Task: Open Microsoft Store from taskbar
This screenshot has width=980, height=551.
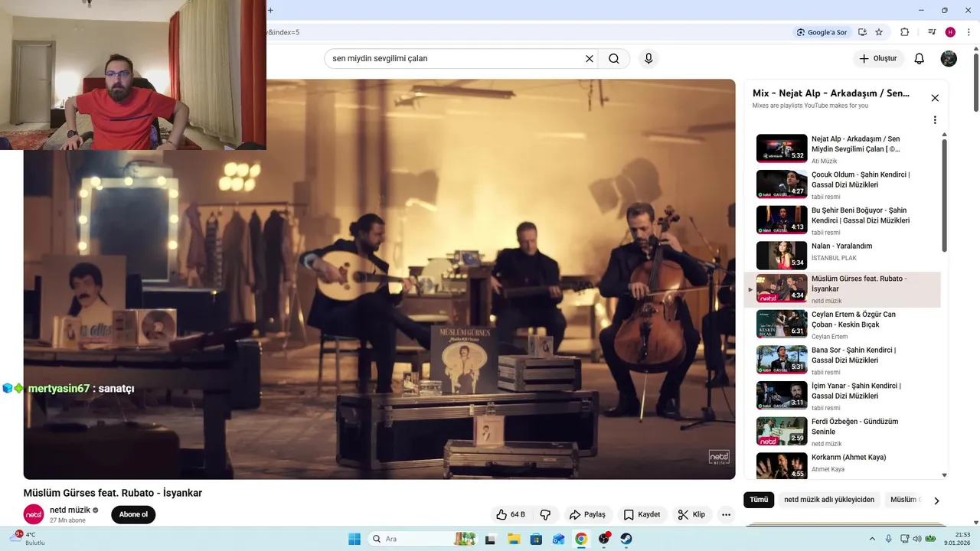Action: [536, 539]
